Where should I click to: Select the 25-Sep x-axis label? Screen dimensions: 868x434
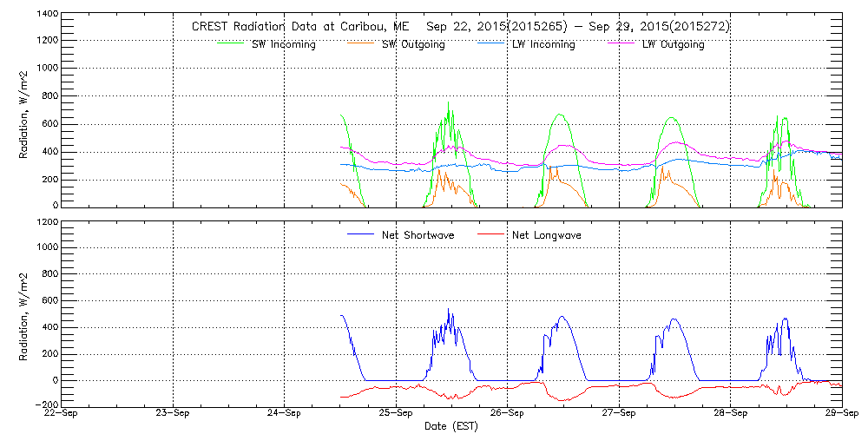[x=396, y=414]
